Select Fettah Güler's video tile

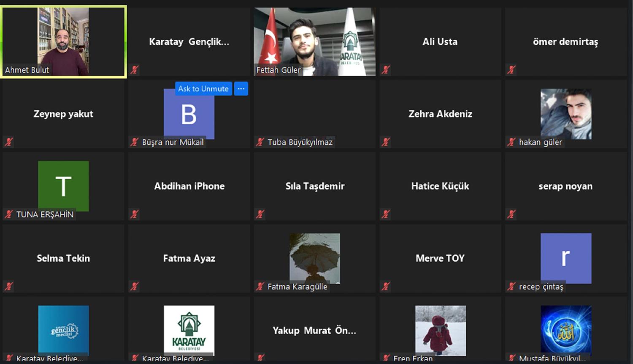[315, 42]
